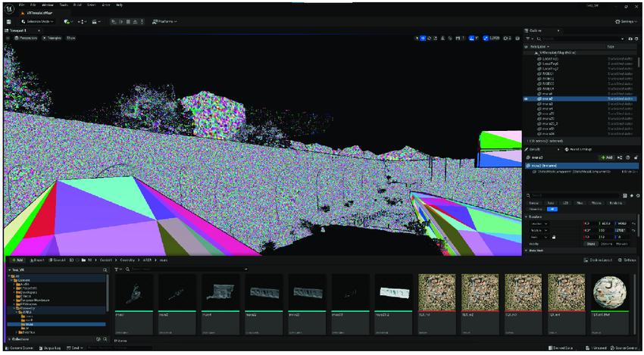Toggle surface snapping in viewport toolbar
Screen dimensions: 644x355
pos(449,38)
